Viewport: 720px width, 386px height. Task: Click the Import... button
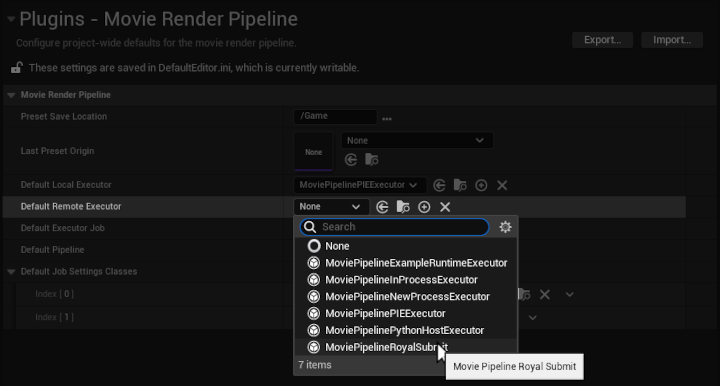(x=672, y=40)
